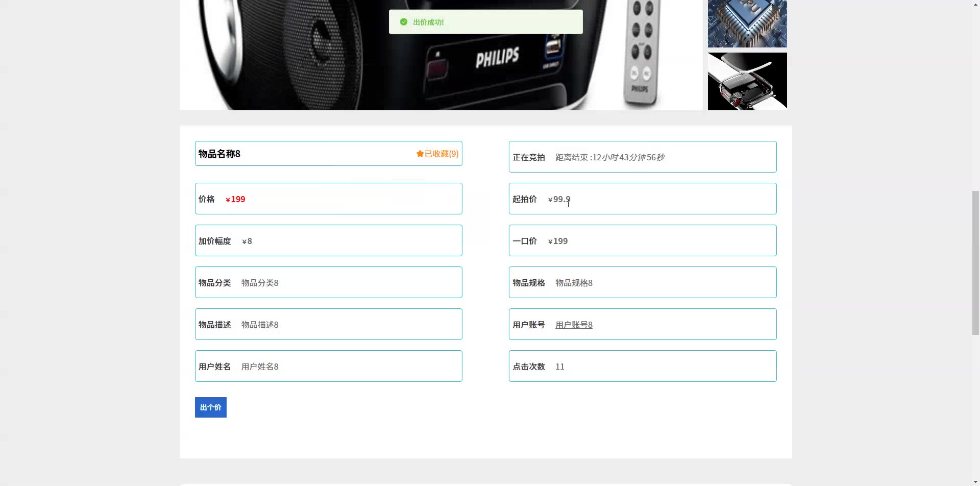
Task: Click the 起拍价 label
Action: click(x=525, y=199)
